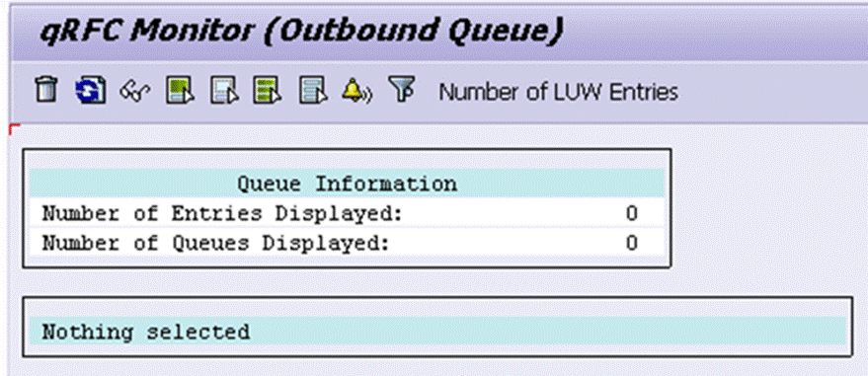Open the filter funnel icon
Screen dimensions: 868x376
click(401, 89)
